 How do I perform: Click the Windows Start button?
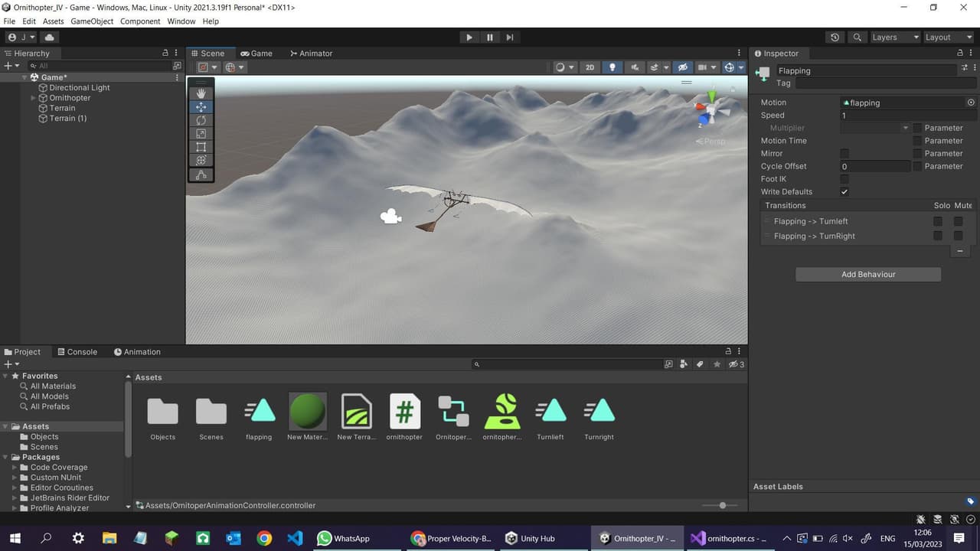pyautogui.click(x=15, y=538)
